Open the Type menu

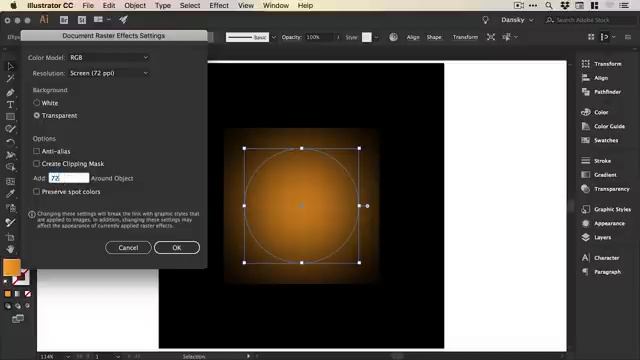163,5
